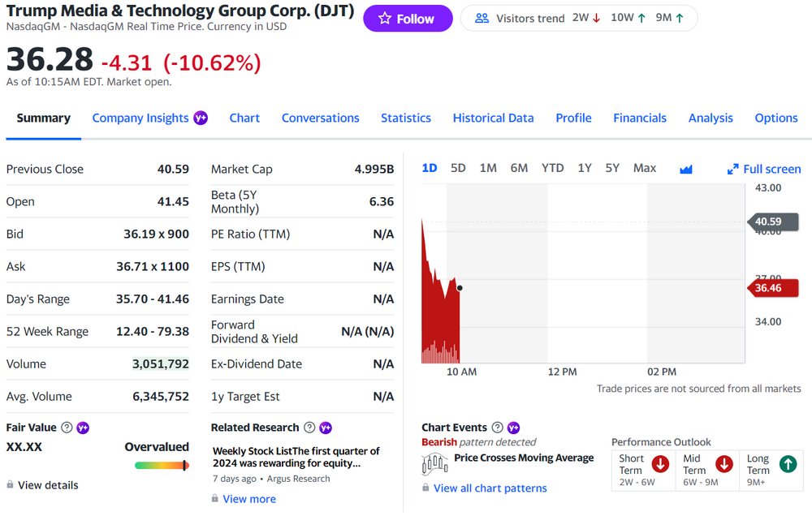Viewport: 812px width, 516px height.
Task: Click the Long Term bullish arrow icon
Action: click(x=788, y=464)
